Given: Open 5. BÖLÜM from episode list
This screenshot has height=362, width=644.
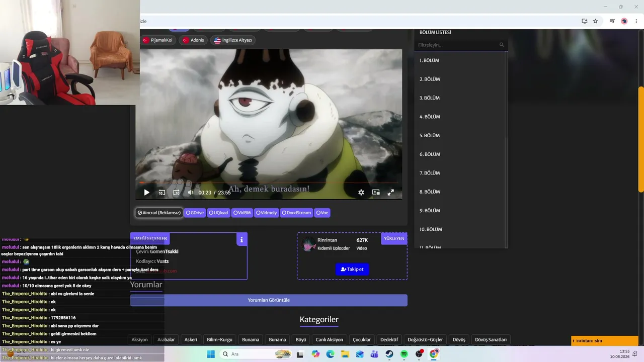Looking at the screenshot, I should [x=460, y=135].
